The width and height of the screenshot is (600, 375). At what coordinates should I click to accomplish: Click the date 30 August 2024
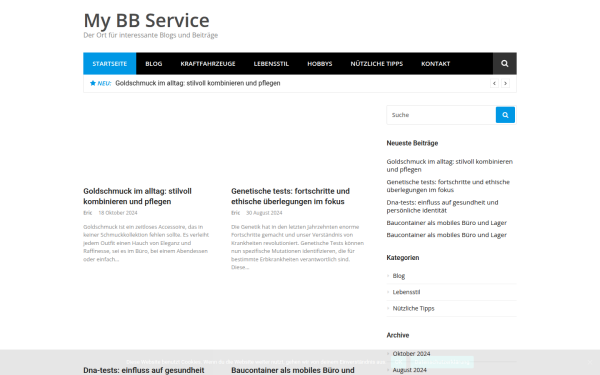pos(264,213)
